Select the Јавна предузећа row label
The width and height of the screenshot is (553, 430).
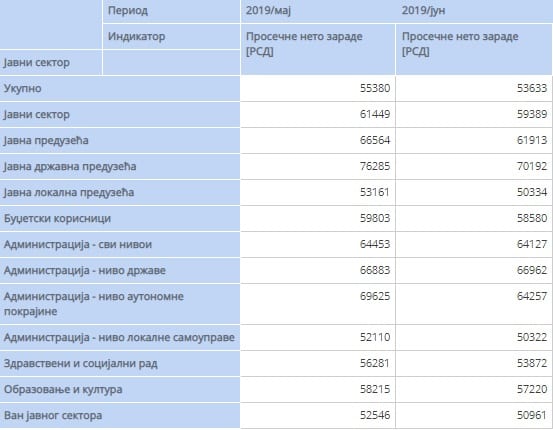(x=120, y=140)
